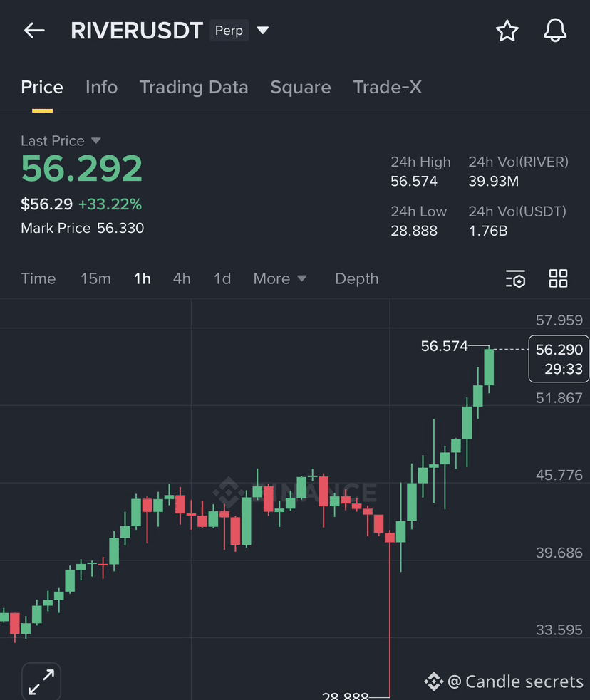The height and width of the screenshot is (700, 590).
Task: Tap the 24h Vol(USDT) value 1.76B
Action: tap(487, 231)
